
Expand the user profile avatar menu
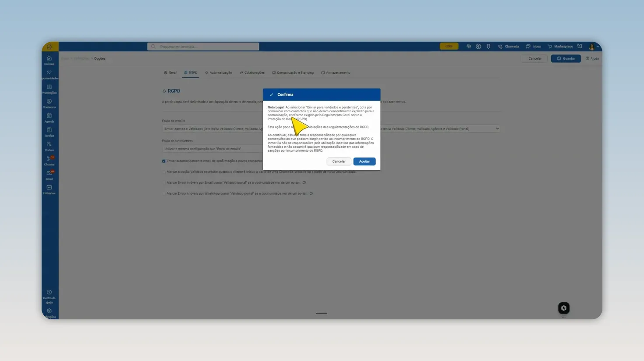[594, 46]
